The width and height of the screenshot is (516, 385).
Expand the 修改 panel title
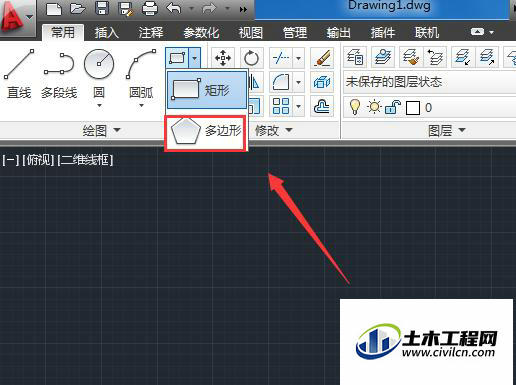[273, 130]
